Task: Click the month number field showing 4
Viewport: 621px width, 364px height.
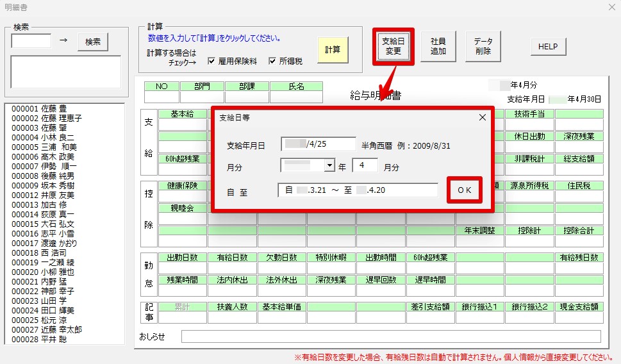Action: (365, 166)
